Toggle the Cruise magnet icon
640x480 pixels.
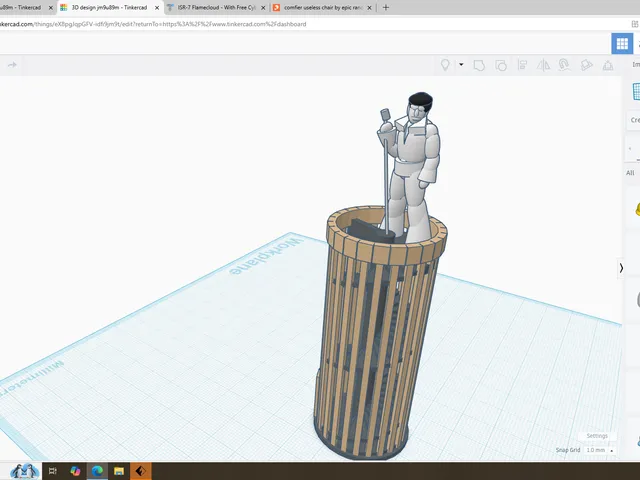pos(564,65)
